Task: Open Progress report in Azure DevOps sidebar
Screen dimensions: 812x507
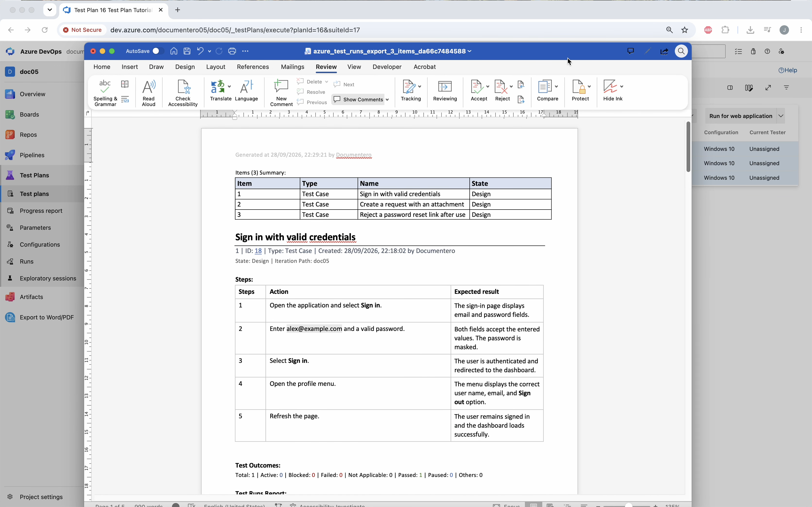Action: (x=41, y=211)
